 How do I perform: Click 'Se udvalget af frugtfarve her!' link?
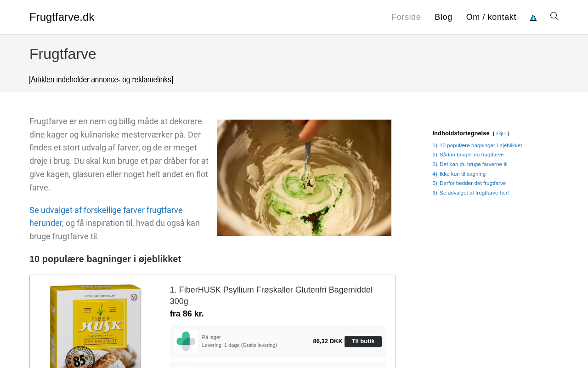click(x=474, y=193)
